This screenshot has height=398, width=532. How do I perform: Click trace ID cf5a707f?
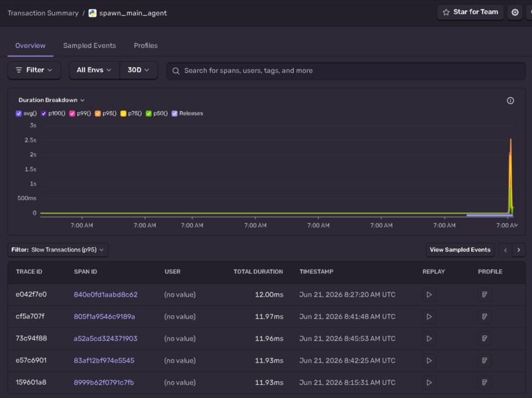pyautogui.click(x=30, y=317)
